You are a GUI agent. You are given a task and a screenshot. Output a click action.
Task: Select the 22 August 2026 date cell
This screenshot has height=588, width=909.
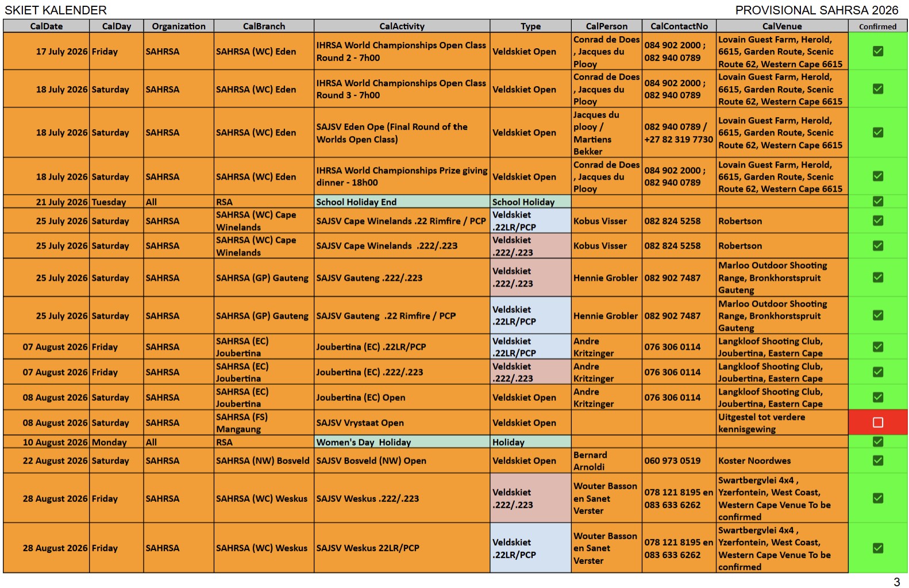[x=47, y=461]
